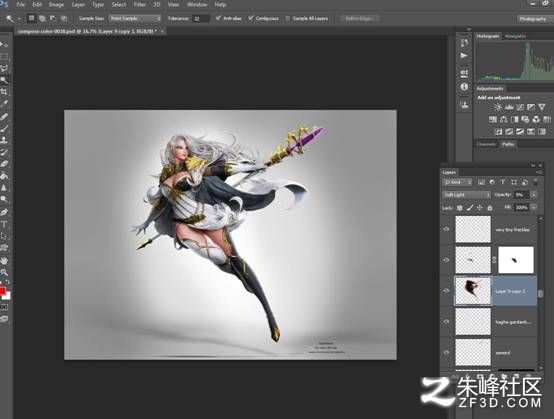The width and height of the screenshot is (554, 419).
Task: Open the Fill slider arrow
Action: click(x=534, y=208)
